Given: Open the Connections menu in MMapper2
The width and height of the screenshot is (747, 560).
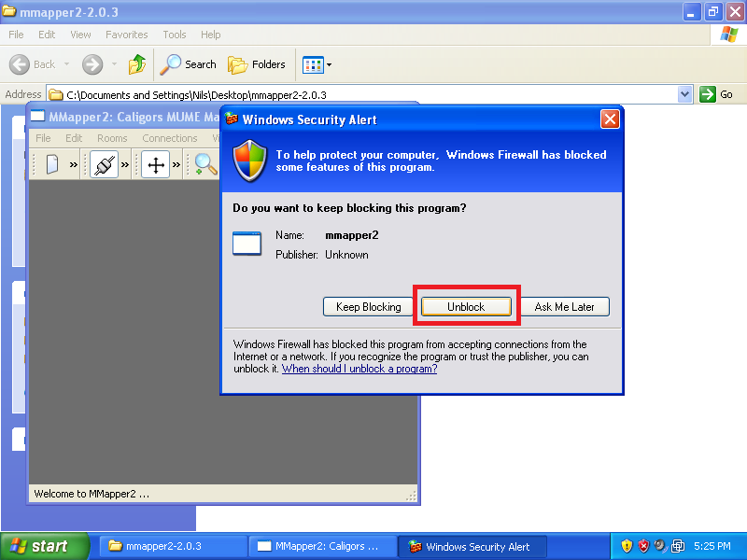Looking at the screenshot, I should point(170,138).
